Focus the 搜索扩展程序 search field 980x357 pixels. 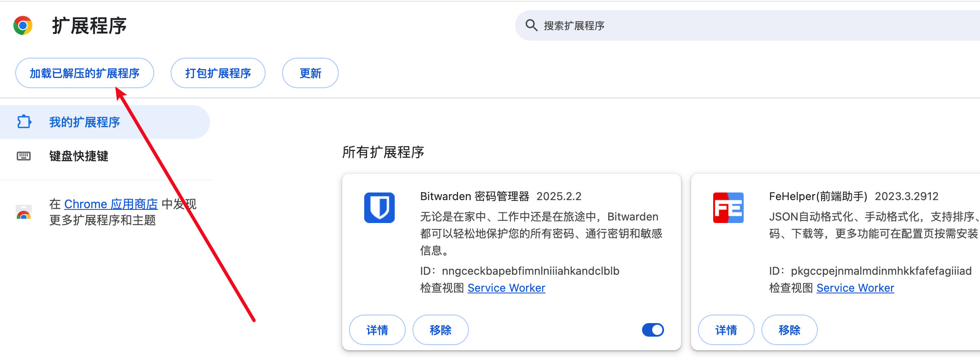720,25
